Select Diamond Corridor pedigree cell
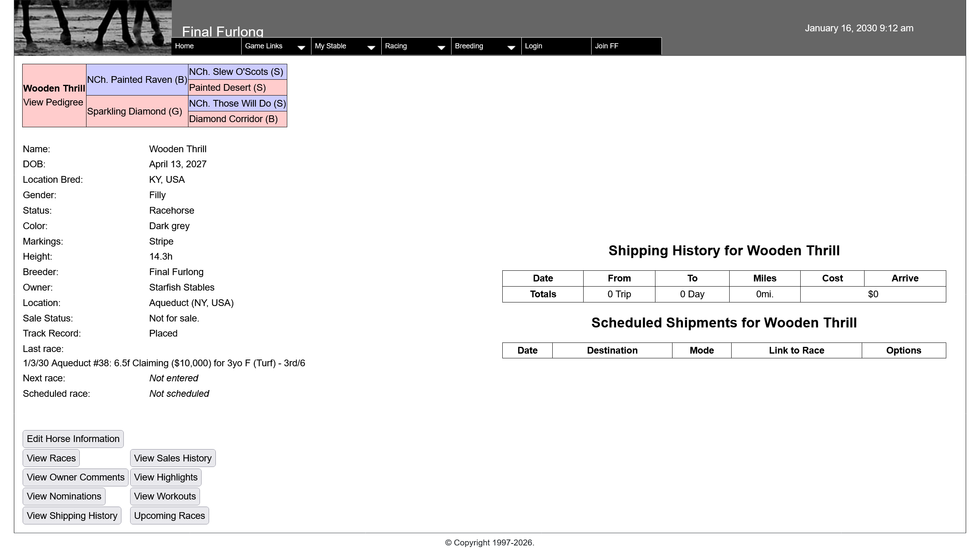Image resolution: width=980 pixels, height=551 pixels. (x=233, y=119)
